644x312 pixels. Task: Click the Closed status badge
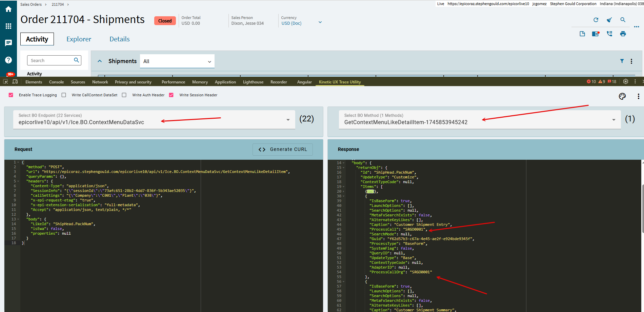click(x=165, y=21)
